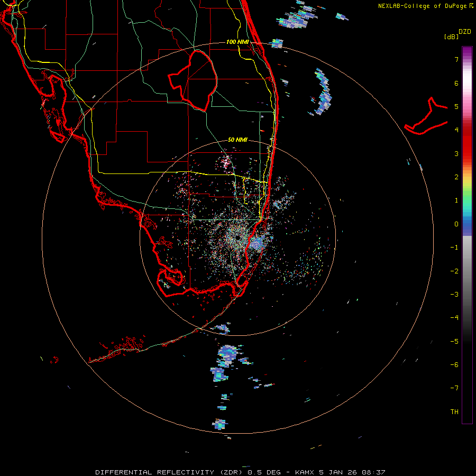Click the Lake Okeechobee outline
This screenshot has width=476, height=476.
[x=193, y=80]
